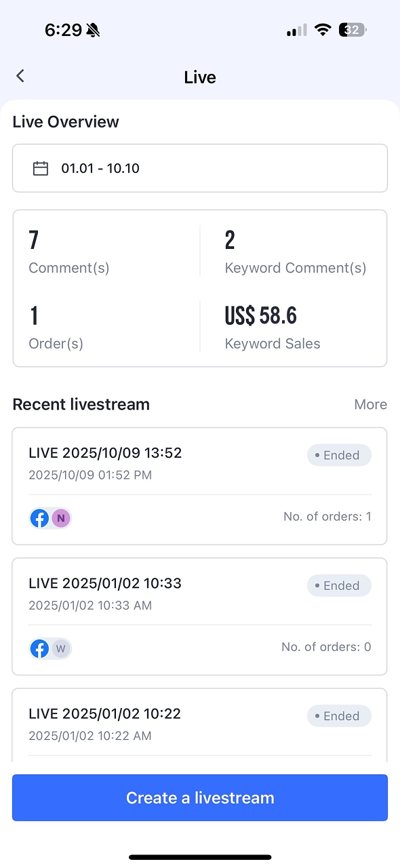The width and height of the screenshot is (400, 868).
Task: Tap the battery indicator icon
Action: click(353, 30)
